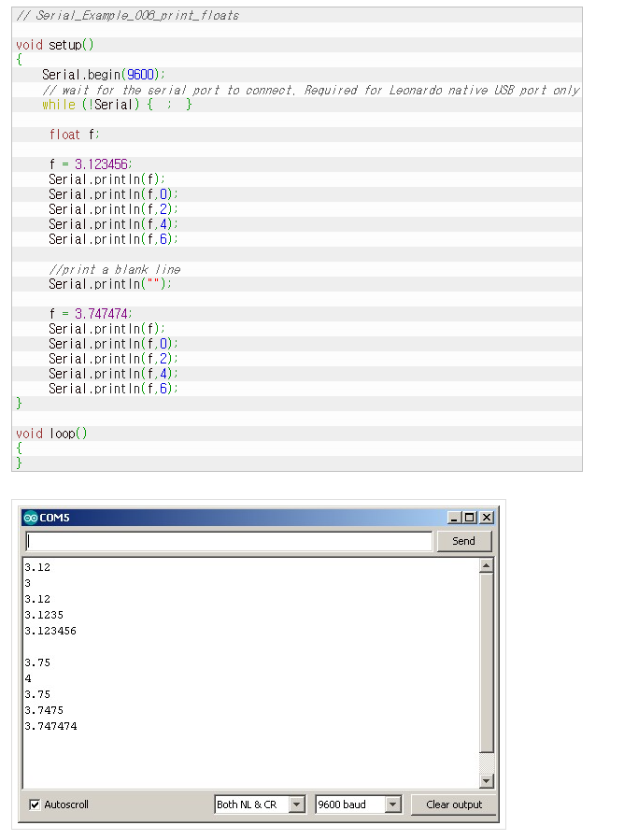Click comment Serial_Example_006_print_floats

click(x=127, y=15)
